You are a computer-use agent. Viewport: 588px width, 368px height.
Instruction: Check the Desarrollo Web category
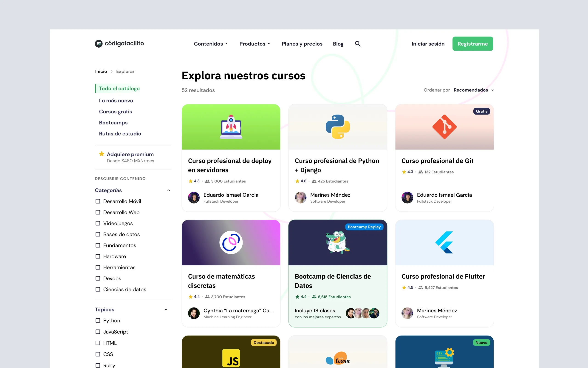tap(98, 212)
